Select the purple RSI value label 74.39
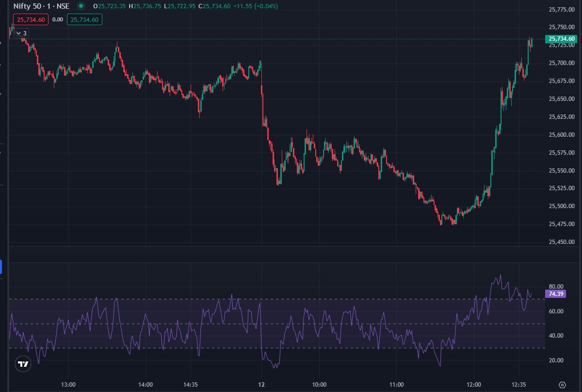This screenshot has width=582, height=392. 555,294
